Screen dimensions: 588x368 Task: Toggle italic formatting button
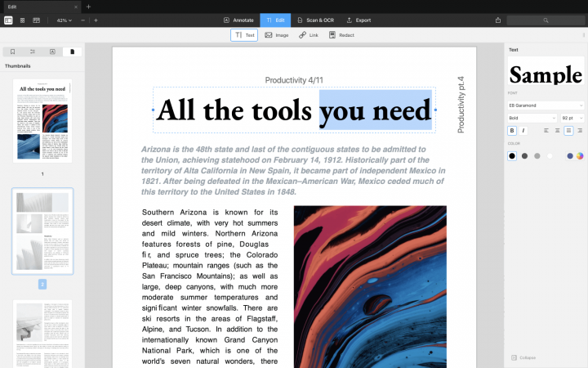tap(523, 131)
